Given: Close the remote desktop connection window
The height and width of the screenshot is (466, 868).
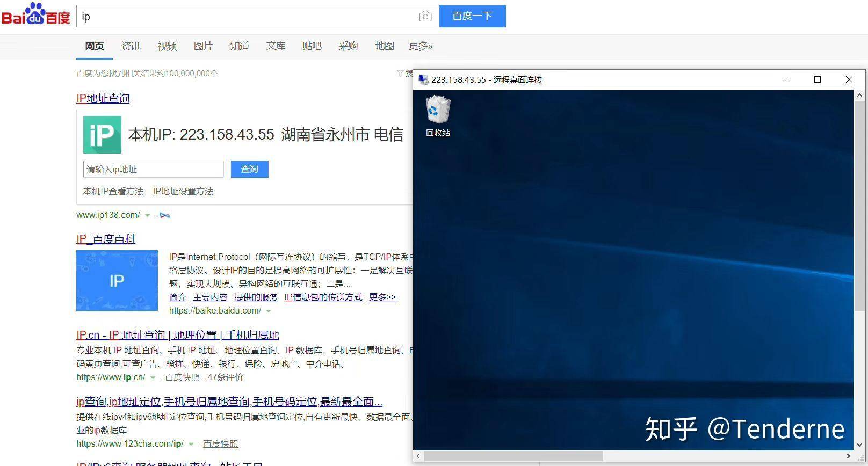Looking at the screenshot, I should [x=849, y=79].
